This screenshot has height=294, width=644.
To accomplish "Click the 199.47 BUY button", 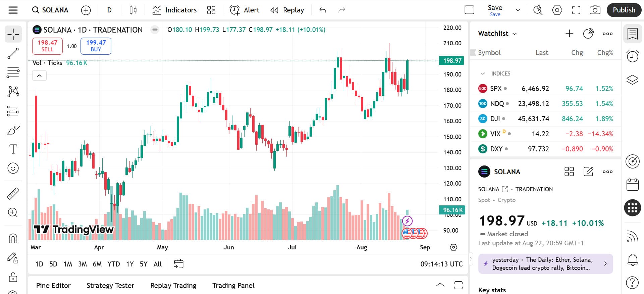I will (x=96, y=46).
